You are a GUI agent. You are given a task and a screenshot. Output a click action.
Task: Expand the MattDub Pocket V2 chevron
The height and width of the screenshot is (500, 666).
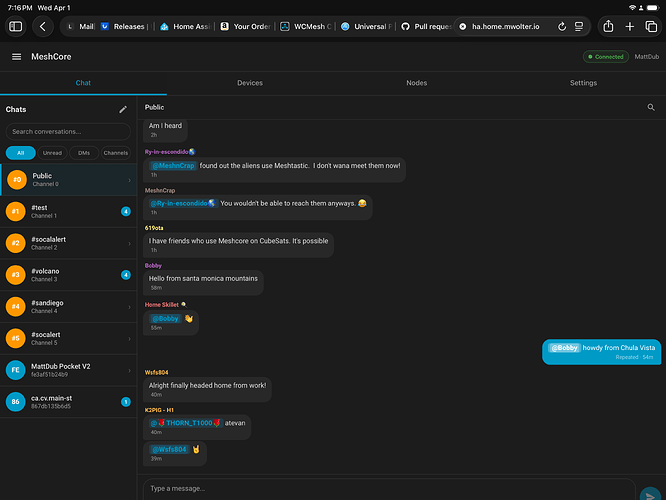point(129,370)
